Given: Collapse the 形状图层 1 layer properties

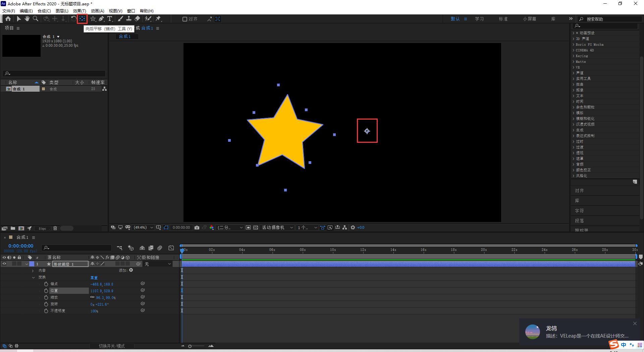Looking at the screenshot, I should (x=26, y=264).
